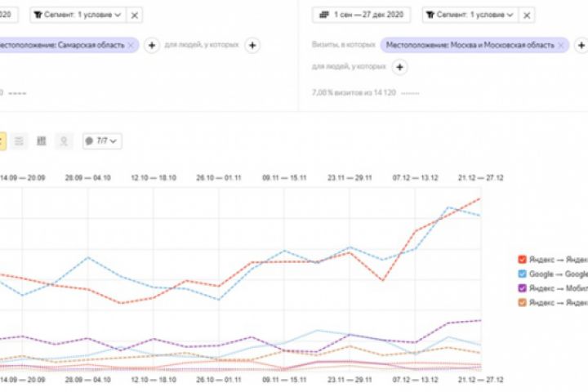
Task: Uncheck the blue Google → Google series
Action: coord(522,274)
